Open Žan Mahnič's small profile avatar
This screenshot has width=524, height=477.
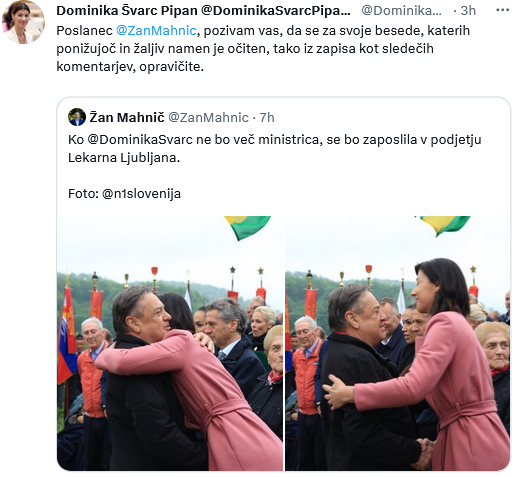pos(77,117)
